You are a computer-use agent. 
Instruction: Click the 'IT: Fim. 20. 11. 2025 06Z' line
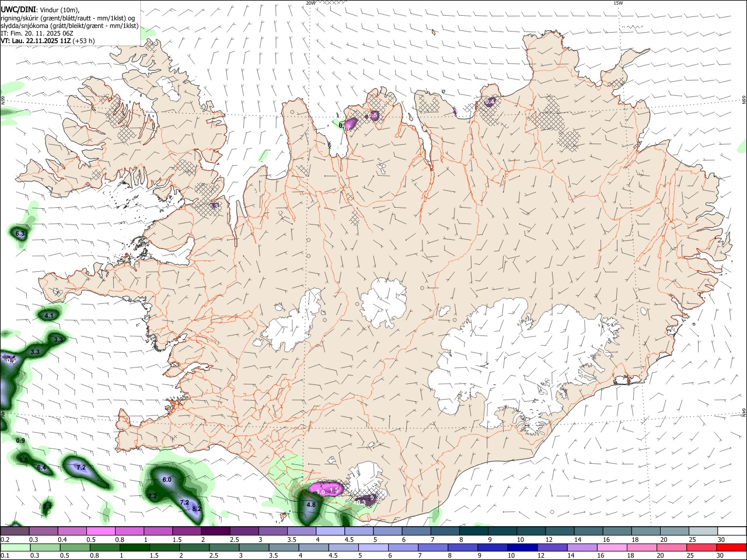click(37, 33)
